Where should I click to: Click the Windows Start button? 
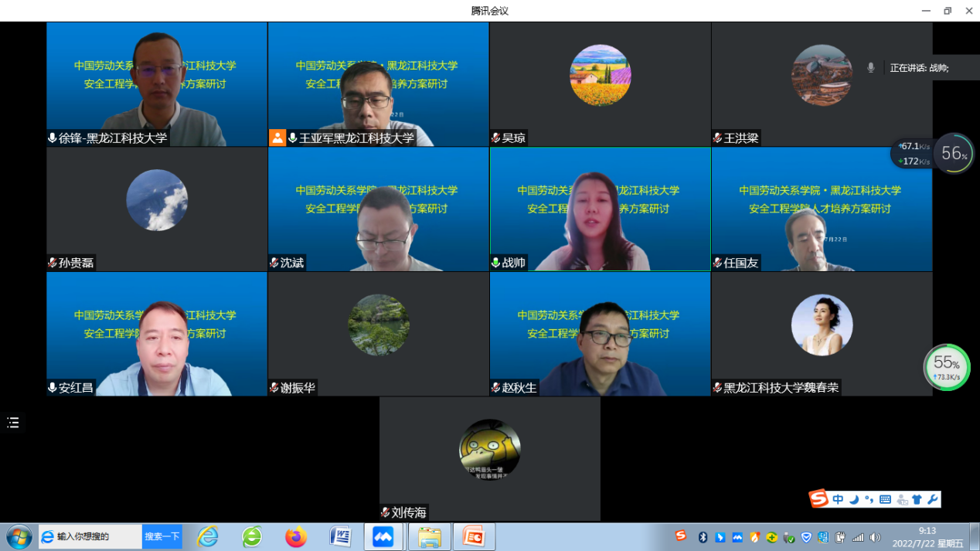(x=19, y=536)
